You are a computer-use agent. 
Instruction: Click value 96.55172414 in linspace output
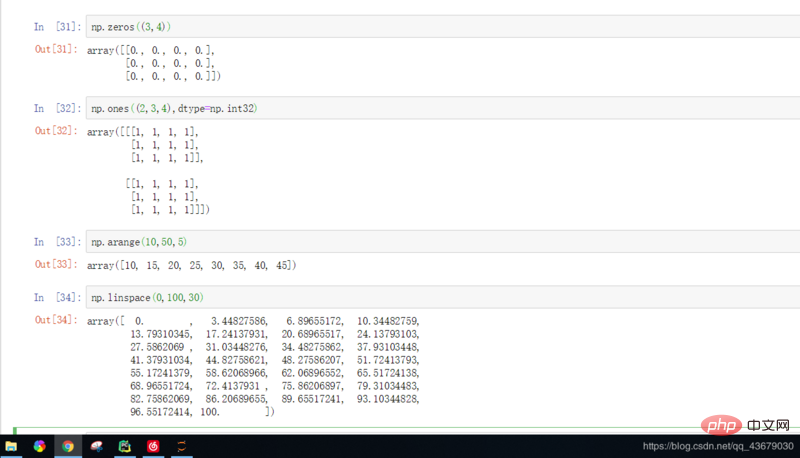[x=160, y=412]
